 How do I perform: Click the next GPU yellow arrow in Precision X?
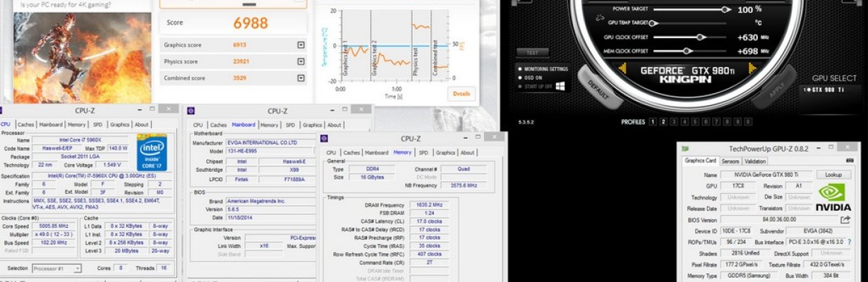754,69
